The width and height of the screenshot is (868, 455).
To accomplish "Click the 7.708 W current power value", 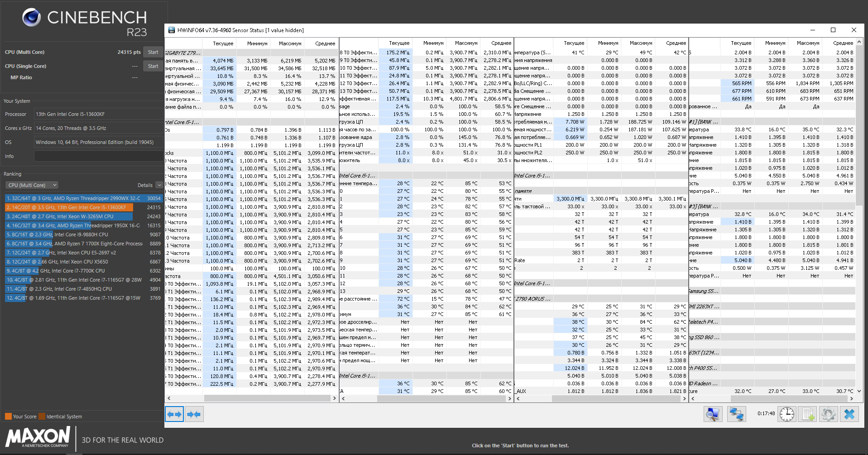I will click(575, 122).
